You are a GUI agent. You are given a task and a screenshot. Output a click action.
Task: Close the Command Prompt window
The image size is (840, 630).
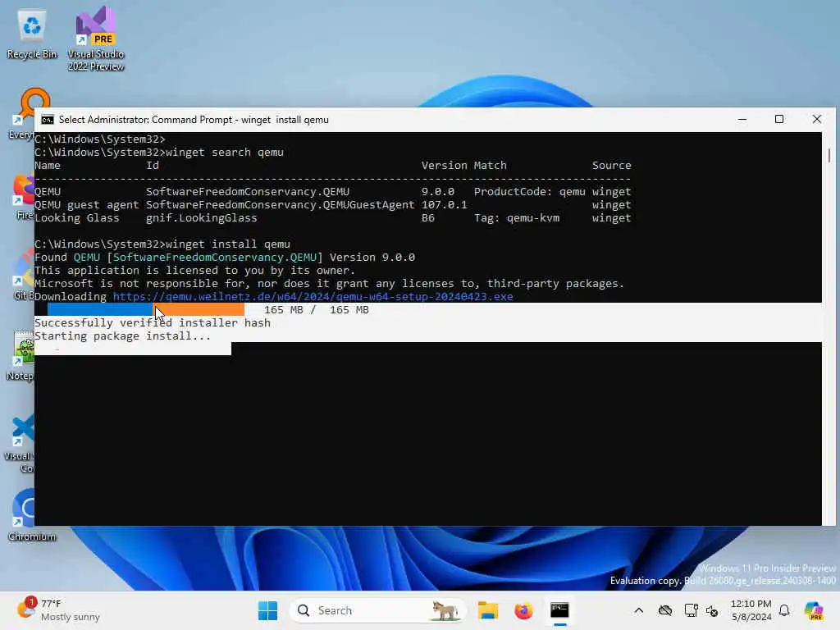816,120
